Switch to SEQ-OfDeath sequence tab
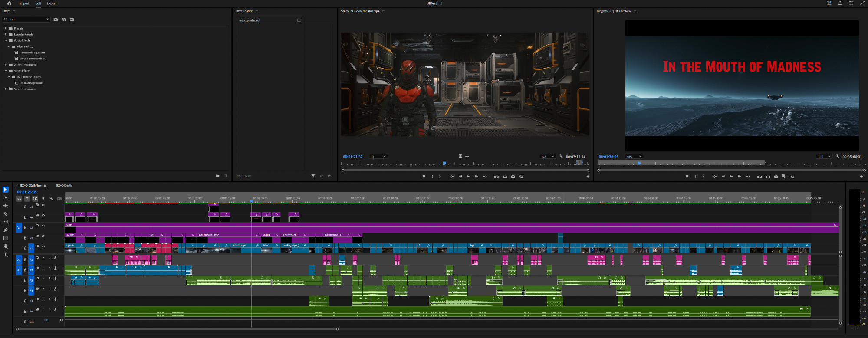 click(x=64, y=186)
